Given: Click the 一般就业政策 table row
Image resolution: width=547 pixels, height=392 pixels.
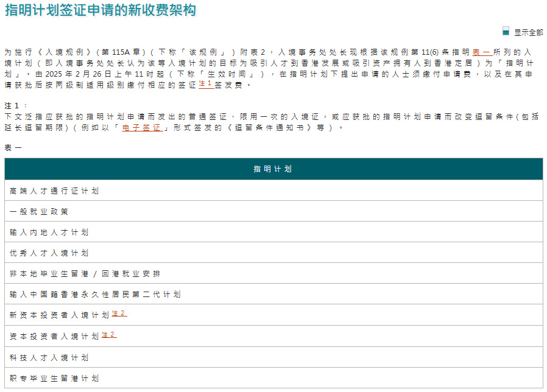Looking at the screenshot, I should pos(39,212).
